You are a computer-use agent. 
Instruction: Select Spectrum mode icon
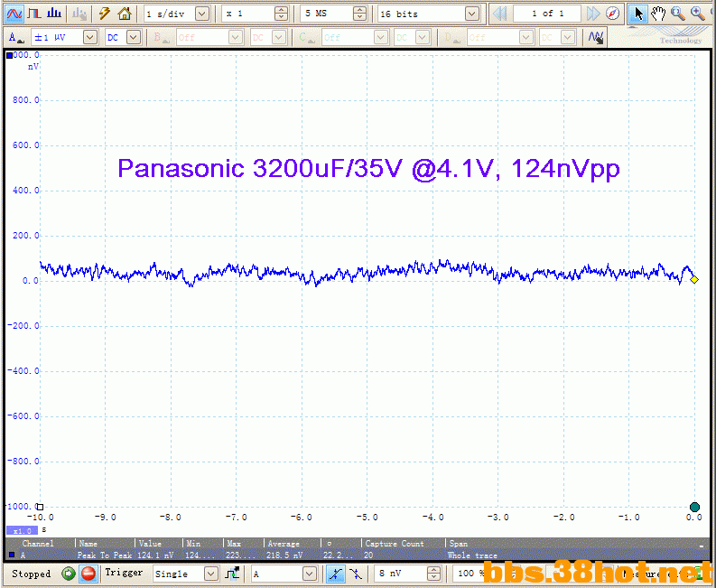pyautogui.click(x=54, y=14)
